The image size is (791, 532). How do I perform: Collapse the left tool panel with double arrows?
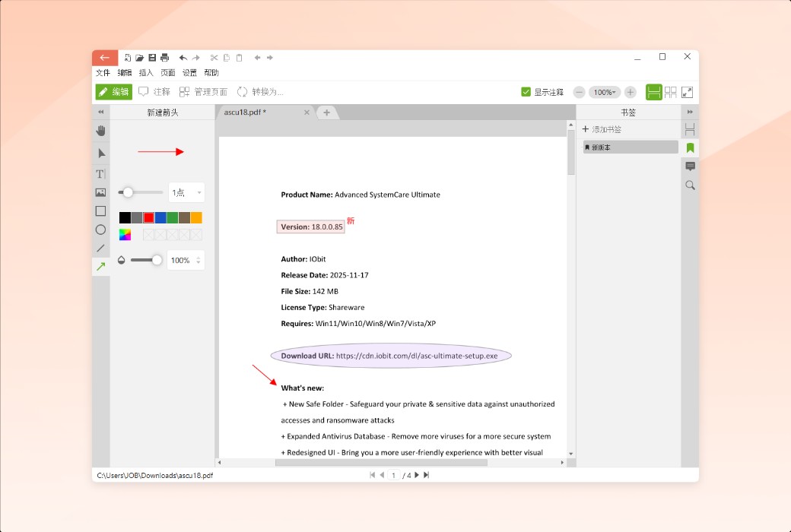point(100,112)
